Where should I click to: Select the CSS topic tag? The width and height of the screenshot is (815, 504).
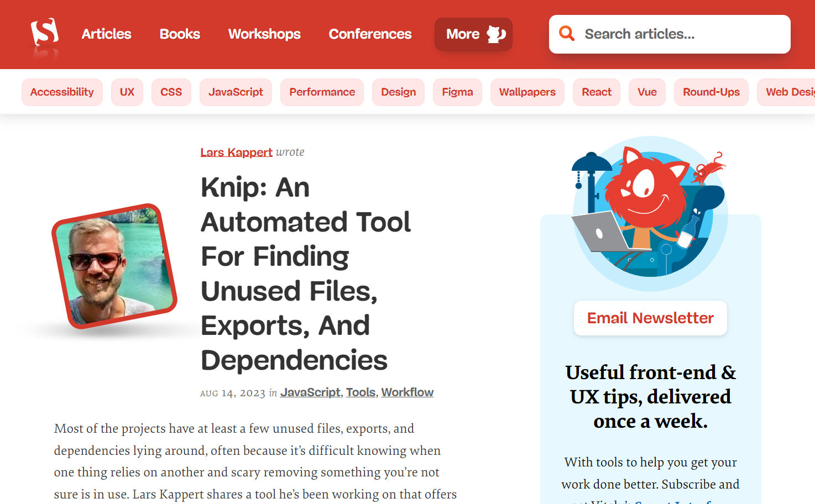click(x=171, y=92)
